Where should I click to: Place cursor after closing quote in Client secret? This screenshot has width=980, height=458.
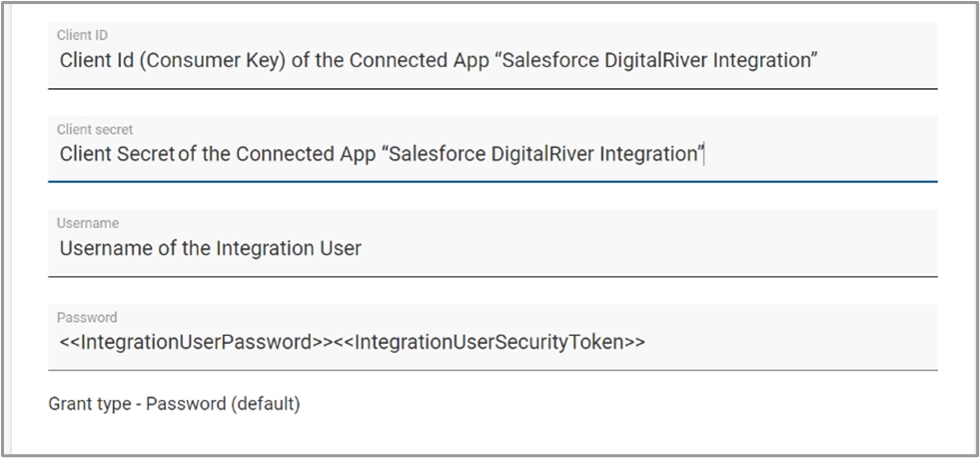[705, 154]
